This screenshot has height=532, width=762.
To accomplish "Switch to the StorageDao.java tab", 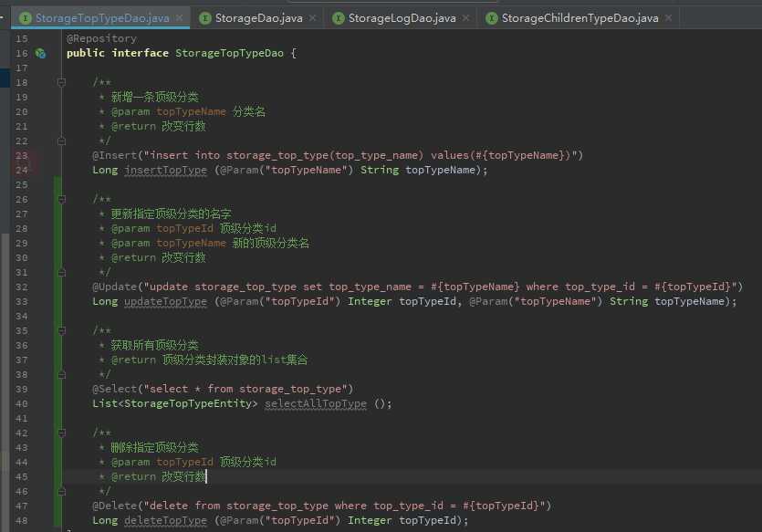I will click(257, 18).
